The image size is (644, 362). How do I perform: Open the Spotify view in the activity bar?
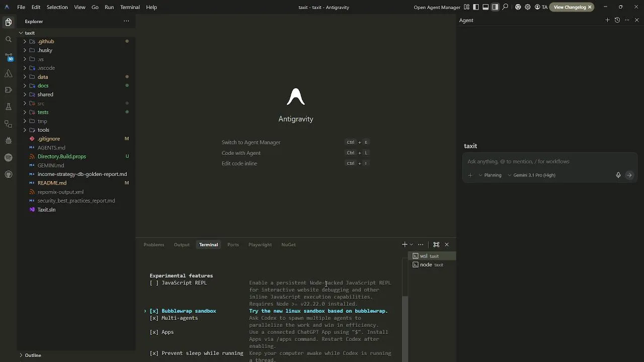pos(8,157)
